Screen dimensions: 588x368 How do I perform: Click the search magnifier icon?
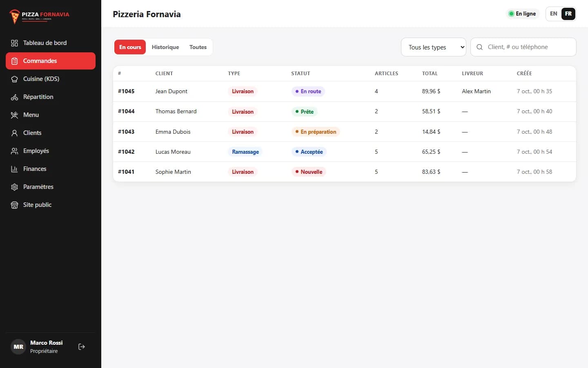coord(480,47)
